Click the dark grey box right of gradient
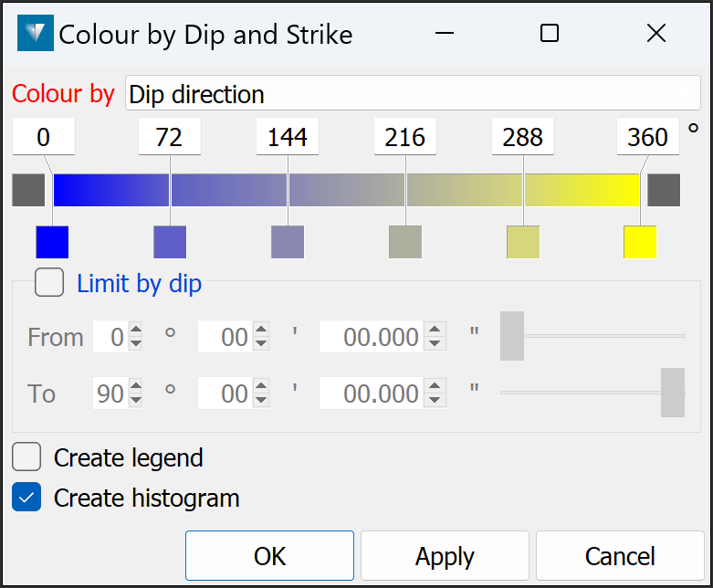The image size is (713, 588). pos(664,190)
